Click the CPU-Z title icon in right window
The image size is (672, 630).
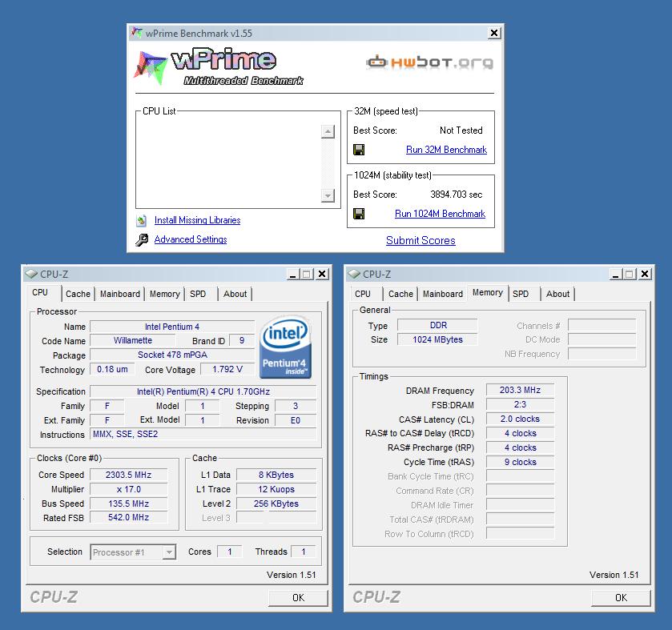[354, 274]
